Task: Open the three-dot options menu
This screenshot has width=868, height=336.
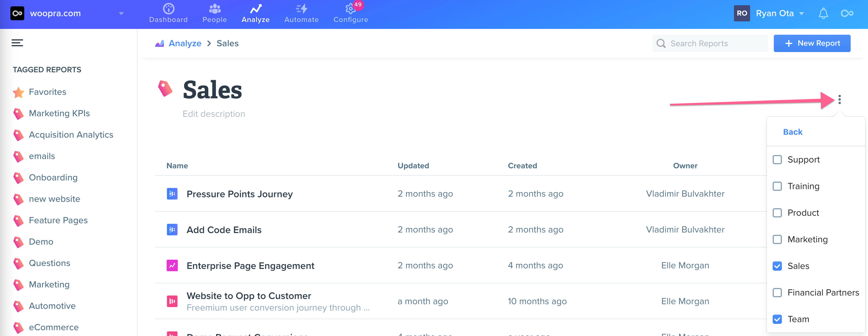Action: coord(839,99)
